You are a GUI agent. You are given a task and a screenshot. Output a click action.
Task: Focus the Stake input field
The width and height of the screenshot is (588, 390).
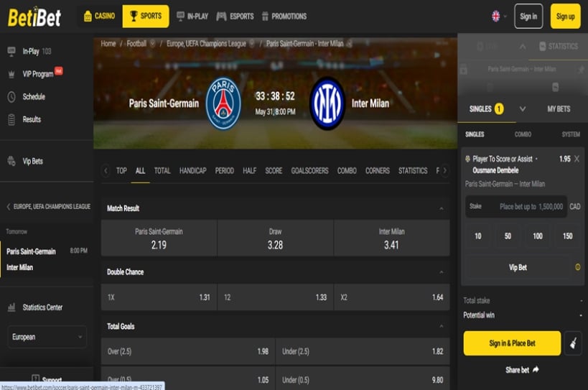click(516, 207)
